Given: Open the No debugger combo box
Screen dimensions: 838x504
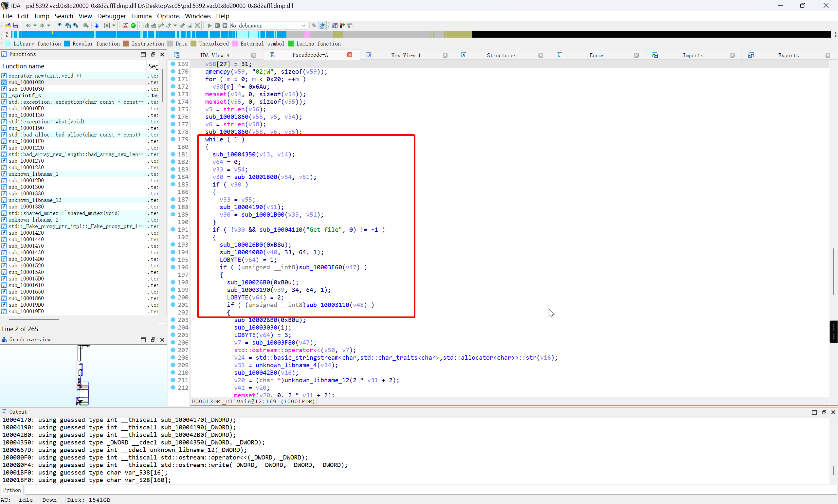Looking at the screenshot, I should [x=268, y=26].
